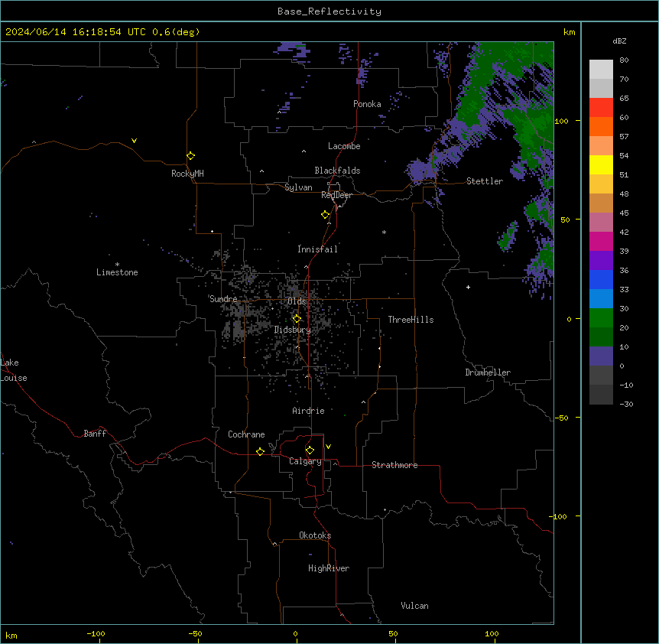Viewport: 659px width, 644px height.
Task: Click the Okotoks city label
Action: click(x=315, y=535)
